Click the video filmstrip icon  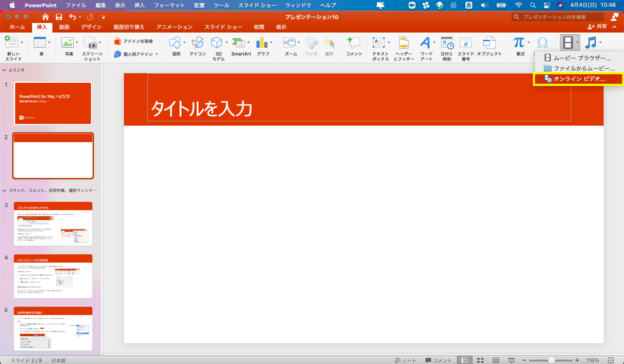click(568, 42)
